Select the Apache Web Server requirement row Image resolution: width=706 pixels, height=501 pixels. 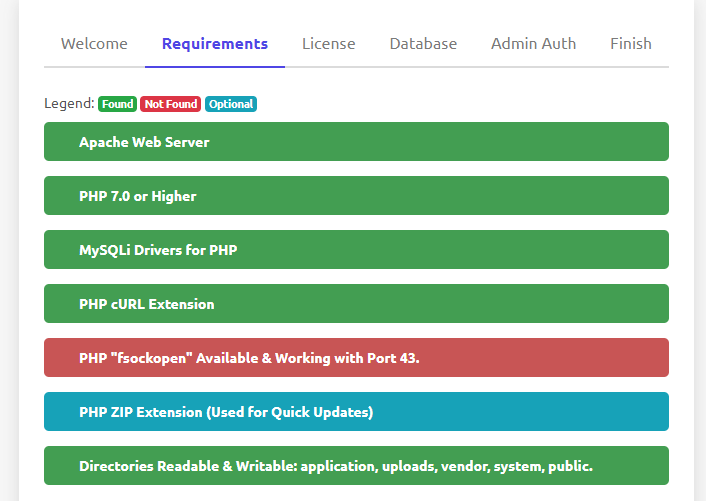click(356, 142)
